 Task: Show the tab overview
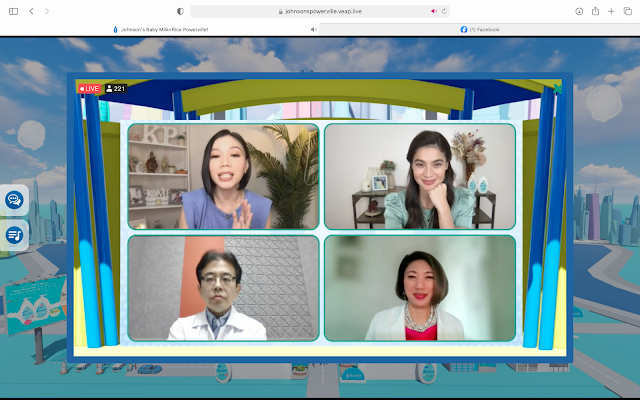tap(628, 11)
